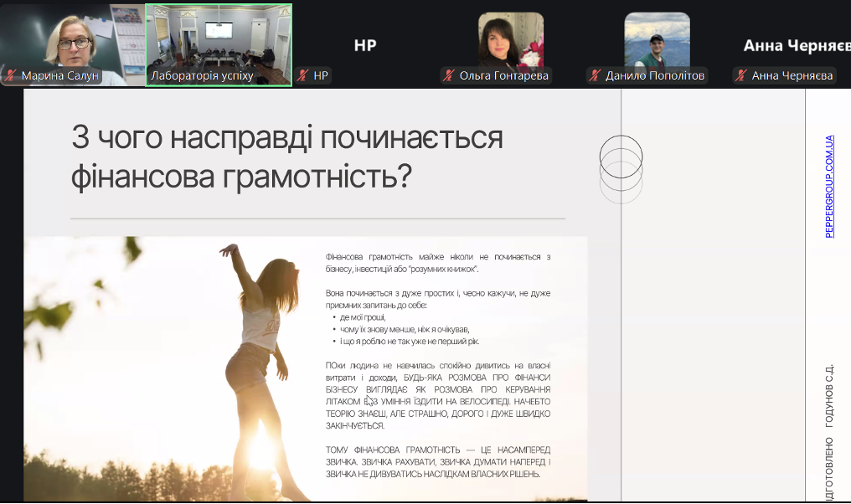Screen dimensions: 851x504
Task: Click muted mic icon next to HP label
Action: point(303,76)
